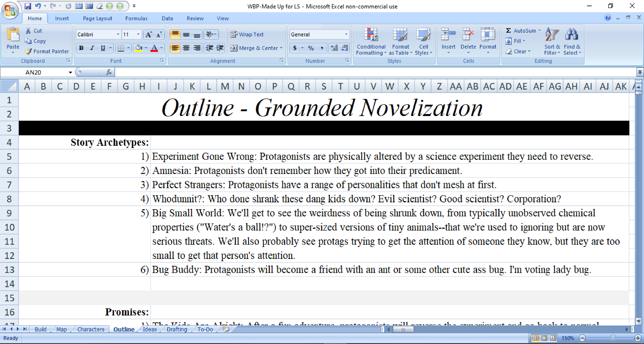This screenshot has height=344, width=644.
Task: Switch to the Characters sheet tab
Action: (x=91, y=329)
